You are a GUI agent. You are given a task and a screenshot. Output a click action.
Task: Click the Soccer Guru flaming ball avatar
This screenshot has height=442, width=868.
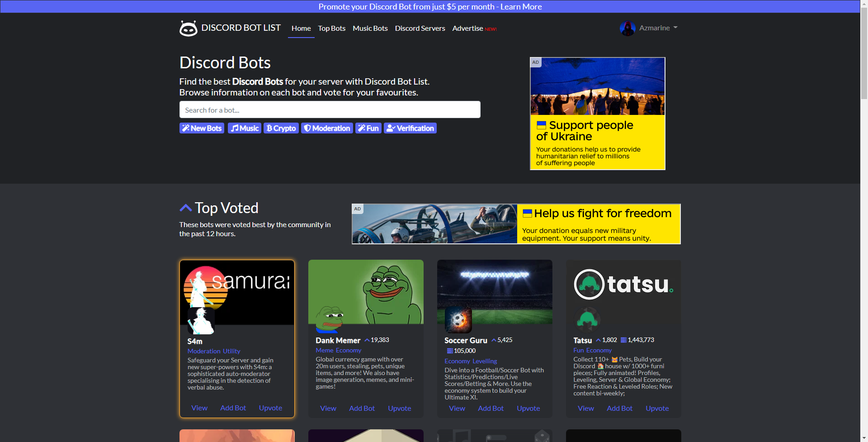point(458,319)
